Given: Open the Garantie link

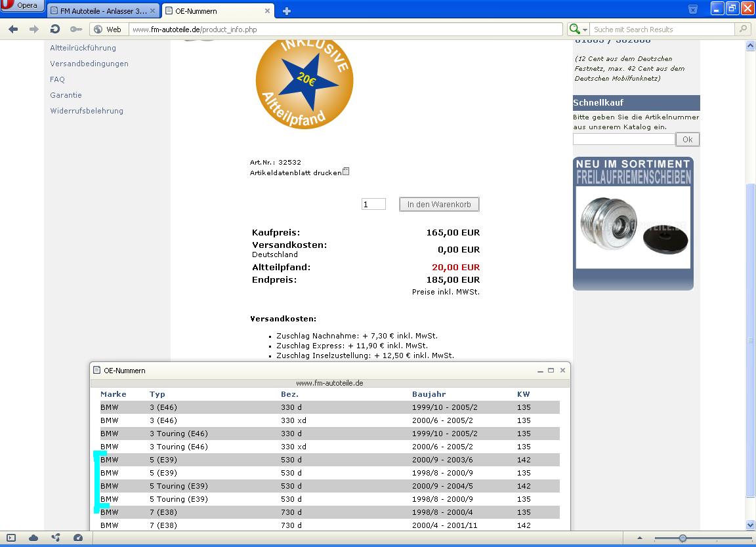Looking at the screenshot, I should pyautogui.click(x=66, y=95).
